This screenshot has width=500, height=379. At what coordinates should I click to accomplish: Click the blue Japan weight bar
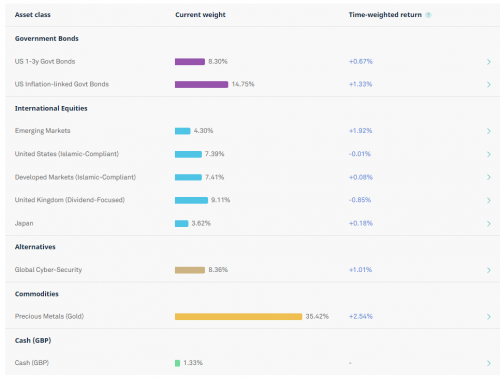182,224
